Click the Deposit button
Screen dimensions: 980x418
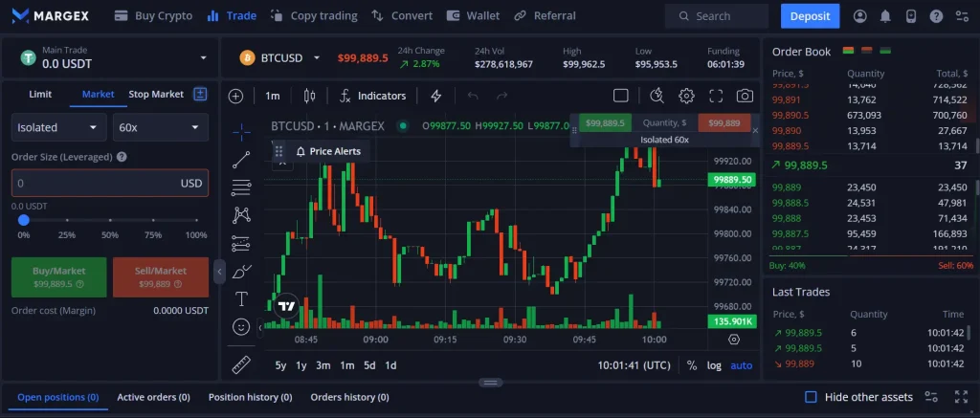click(x=810, y=16)
